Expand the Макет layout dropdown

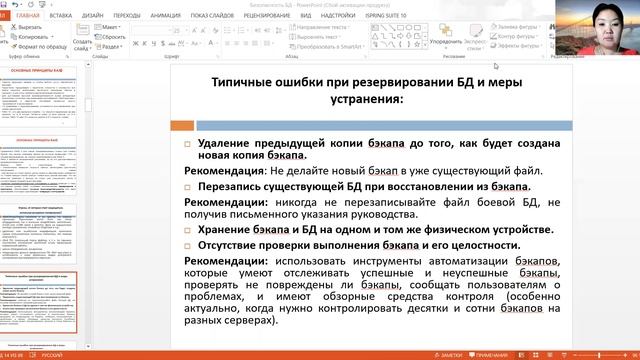coord(108,27)
